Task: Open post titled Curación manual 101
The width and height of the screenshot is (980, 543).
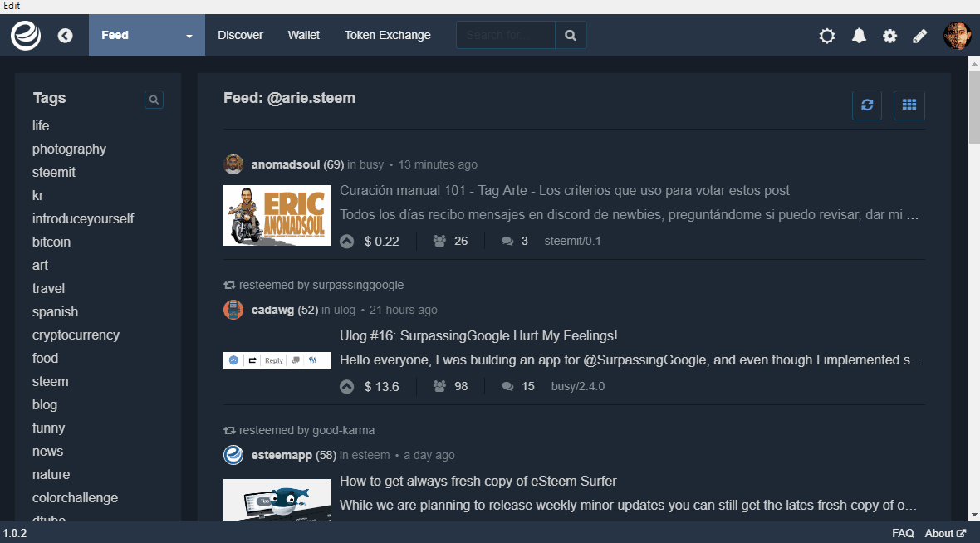Action: pyautogui.click(x=565, y=190)
